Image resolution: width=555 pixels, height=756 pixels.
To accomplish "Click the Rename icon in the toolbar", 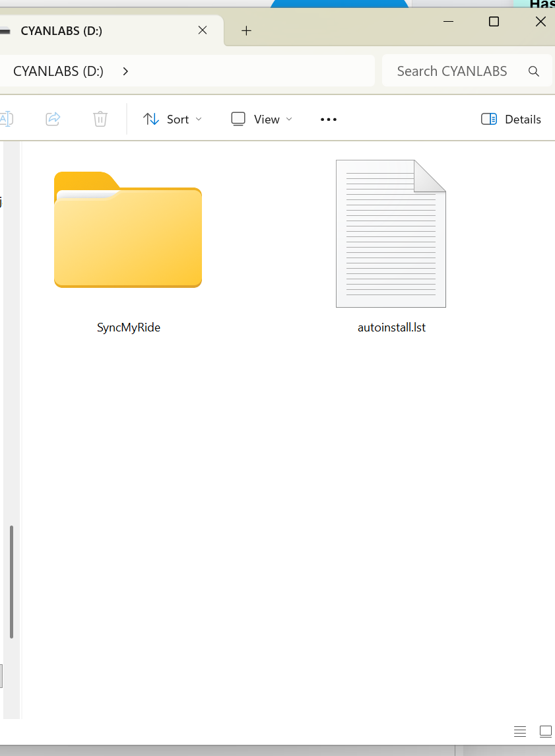I will click(x=6, y=119).
